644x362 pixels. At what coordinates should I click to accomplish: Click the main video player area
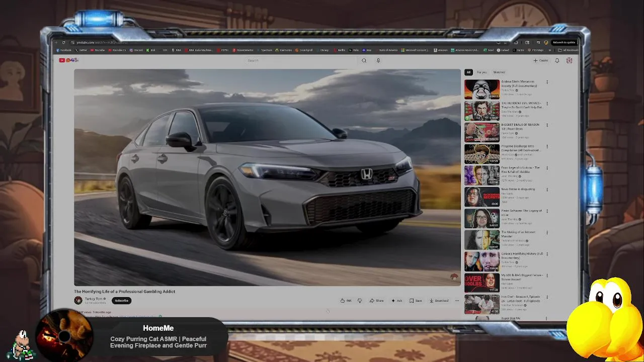(267, 177)
